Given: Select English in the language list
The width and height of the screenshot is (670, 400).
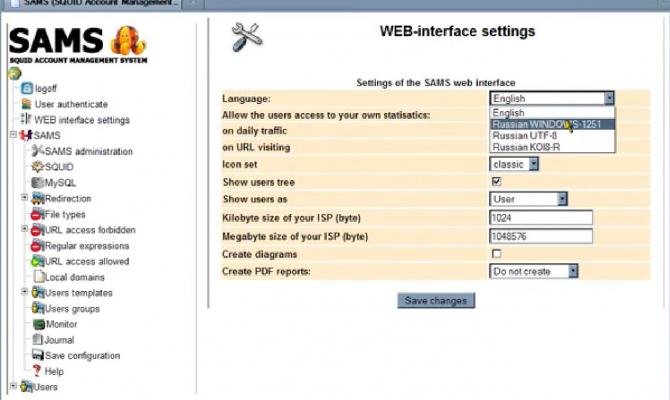Looking at the screenshot, I should [552, 113].
